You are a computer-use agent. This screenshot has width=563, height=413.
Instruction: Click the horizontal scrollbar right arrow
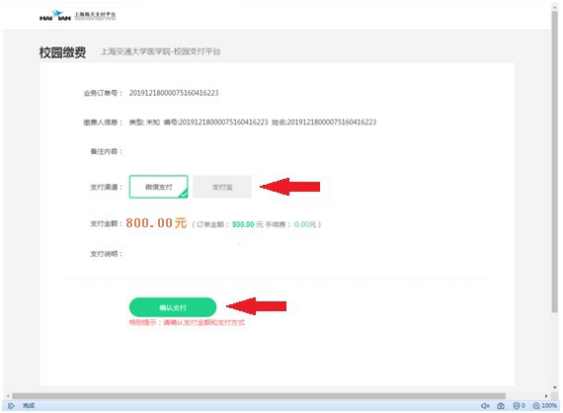pos(546,396)
